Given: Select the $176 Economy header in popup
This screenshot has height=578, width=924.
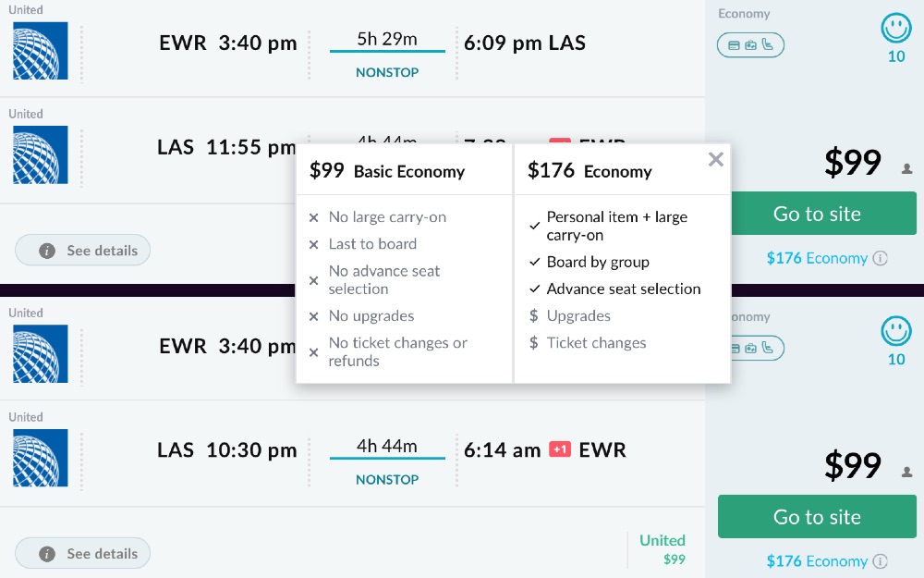Looking at the screenshot, I should pos(590,171).
